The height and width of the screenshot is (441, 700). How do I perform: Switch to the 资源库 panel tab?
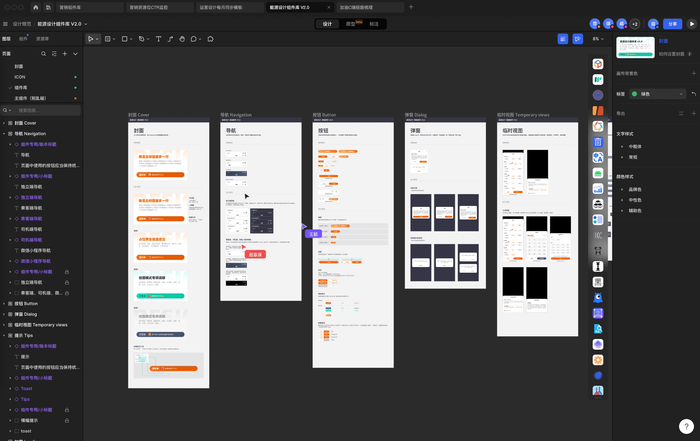(x=42, y=38)
